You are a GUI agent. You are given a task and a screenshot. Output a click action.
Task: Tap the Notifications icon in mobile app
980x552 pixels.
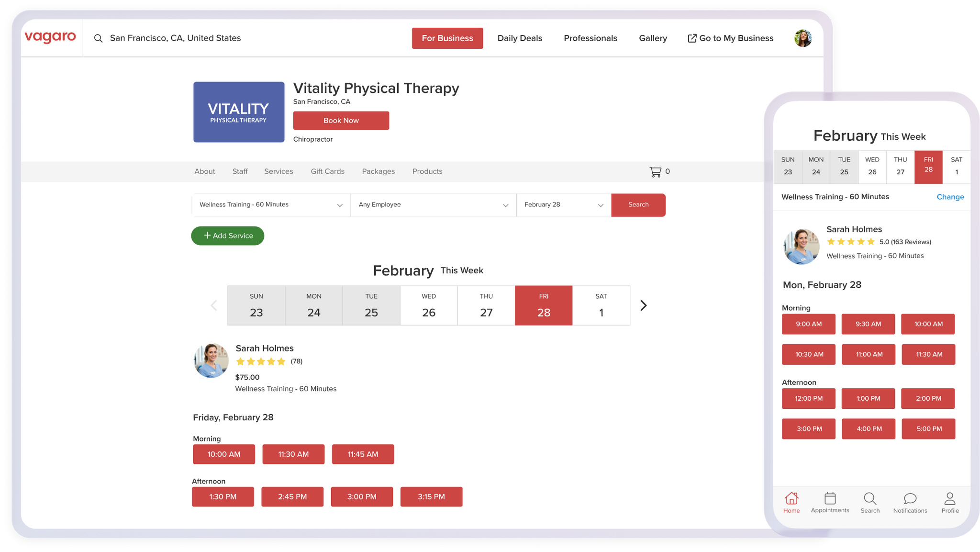point(910,503)
